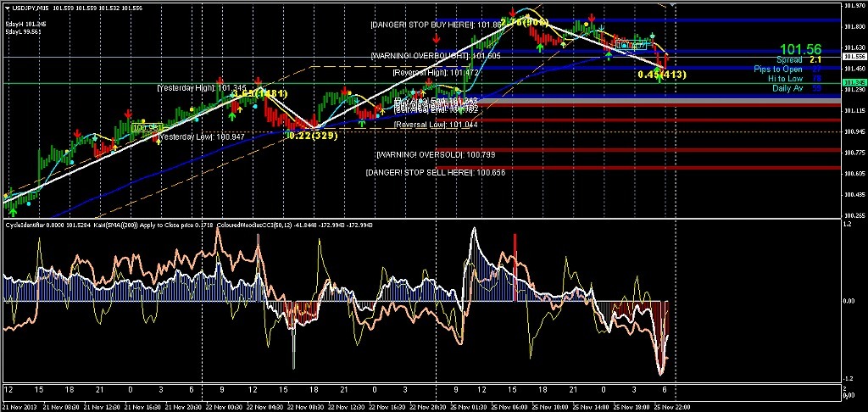Click the green 101.345 price axis tag
Screen dimensions: 868x412
(x=853, y=83)
